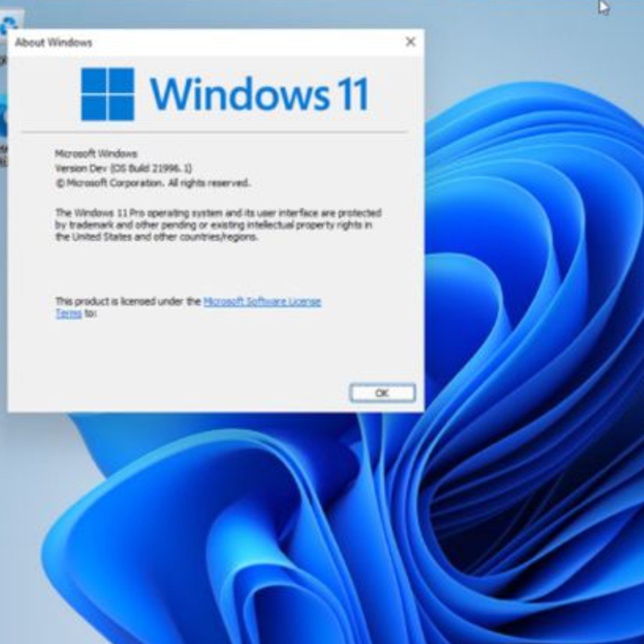Click the four-pane Windows logo icon
The image size is (644, 644).
[x=107, y=94]
